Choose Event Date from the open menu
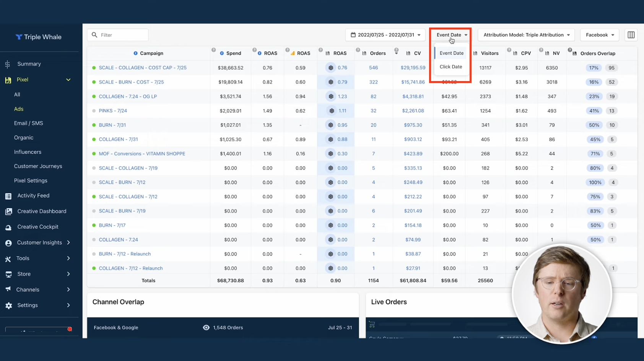The width and height of the screenshot is (644, 361). pos(452,53)
